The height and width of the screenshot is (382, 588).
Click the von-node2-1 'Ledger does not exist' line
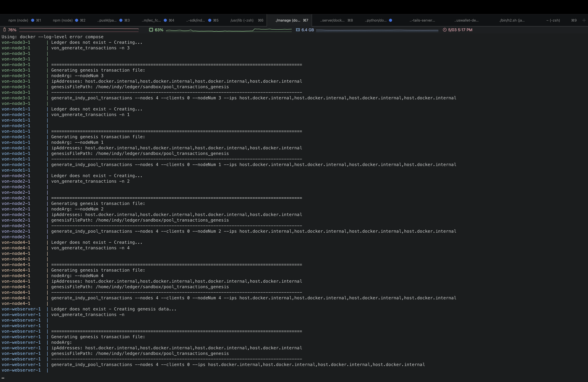97,176
